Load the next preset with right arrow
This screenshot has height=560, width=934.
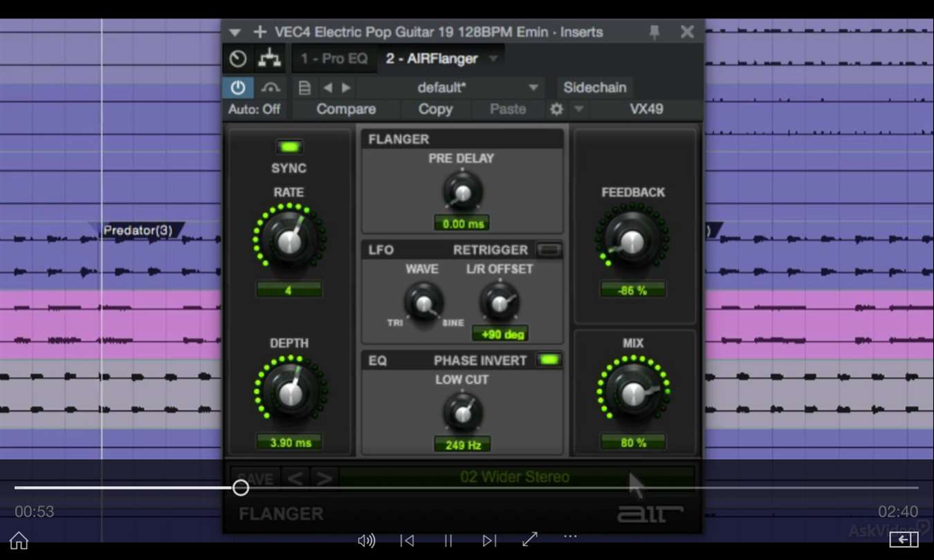click(346, 88)
